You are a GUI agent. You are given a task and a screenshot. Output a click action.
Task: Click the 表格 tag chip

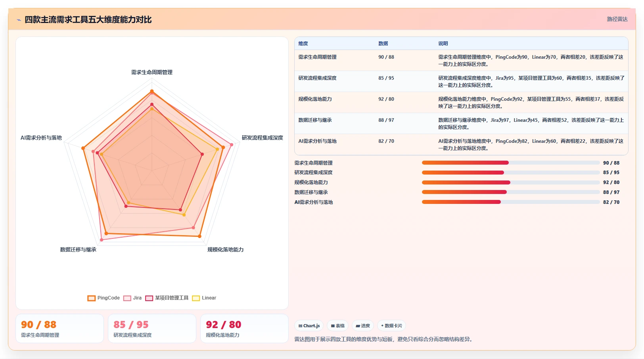(x=338, y=326)
